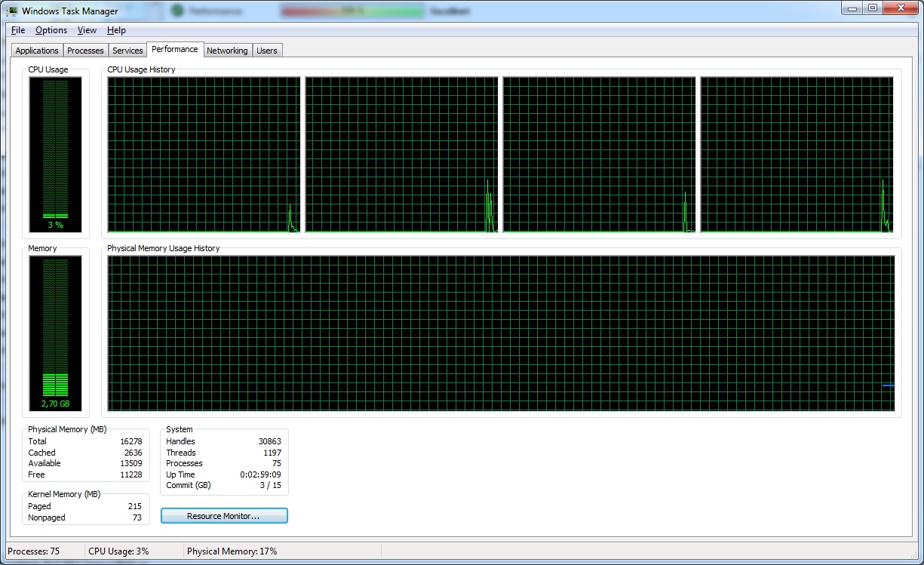
Task: Switch to the Services tab
Action: click(127, 51)
